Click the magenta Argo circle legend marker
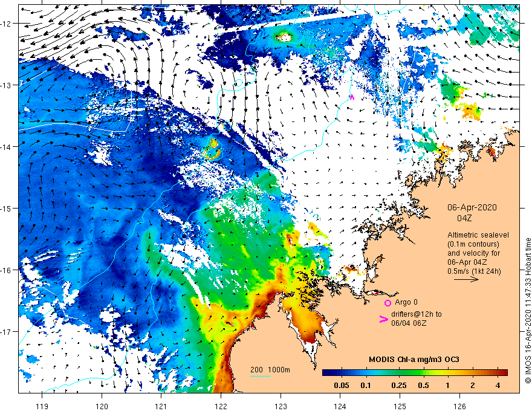Image resolution: width=532 pixels, height=411 pixels. pyautogui.click(x=388, y=303)
